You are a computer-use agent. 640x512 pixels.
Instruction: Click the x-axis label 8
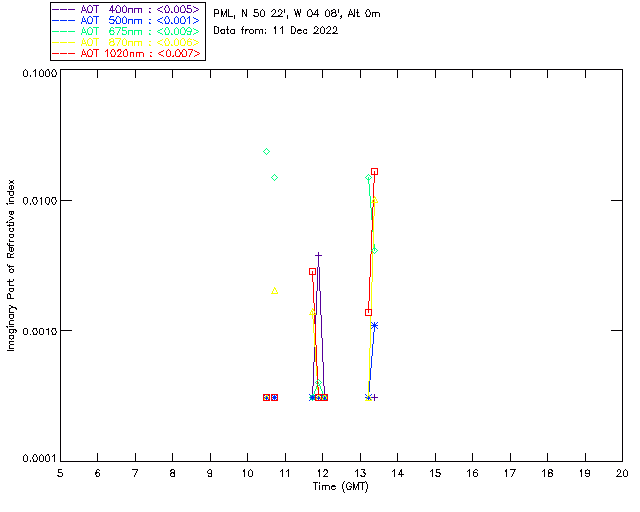173,473
